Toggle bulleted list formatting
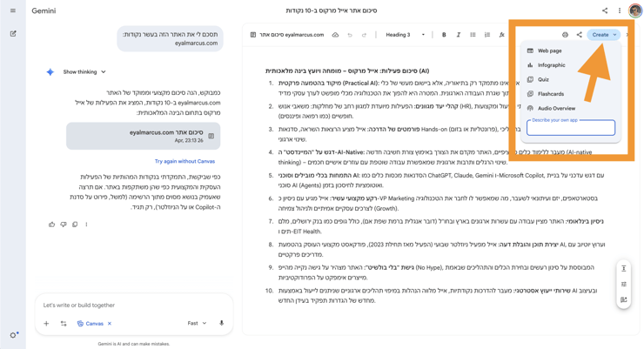The height and width of the screenshot is (349, 644). 473,35
